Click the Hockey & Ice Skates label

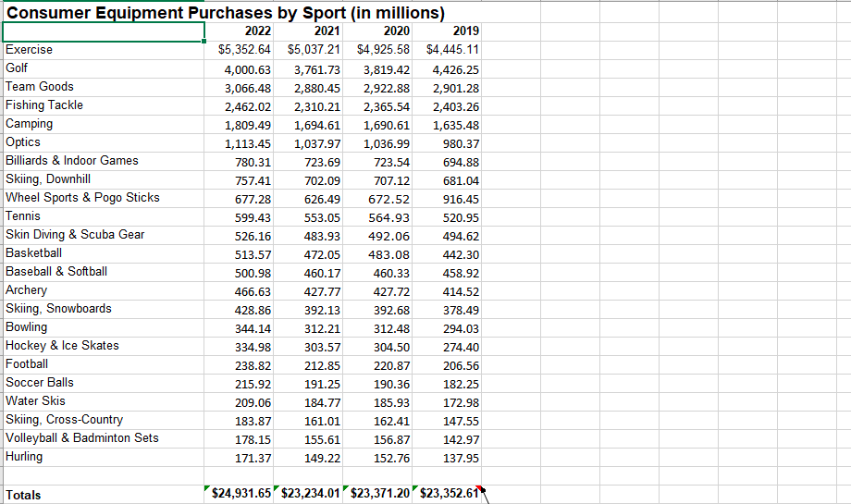62,346
